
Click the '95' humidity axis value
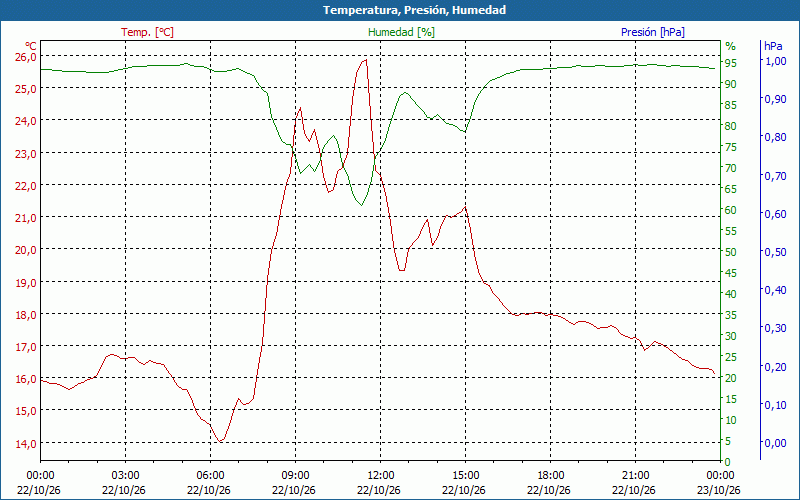click(731, 63)
